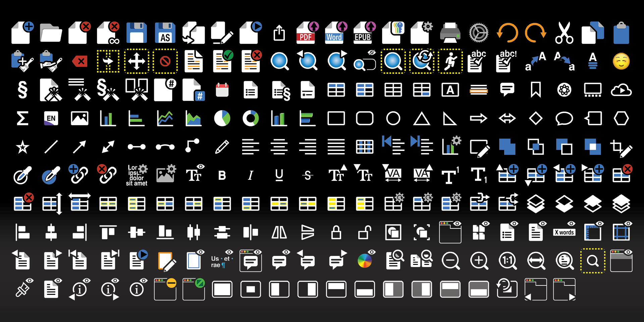Click the center text alignment icon
Viewport: 644px width, 322px height.
point(279,147)
